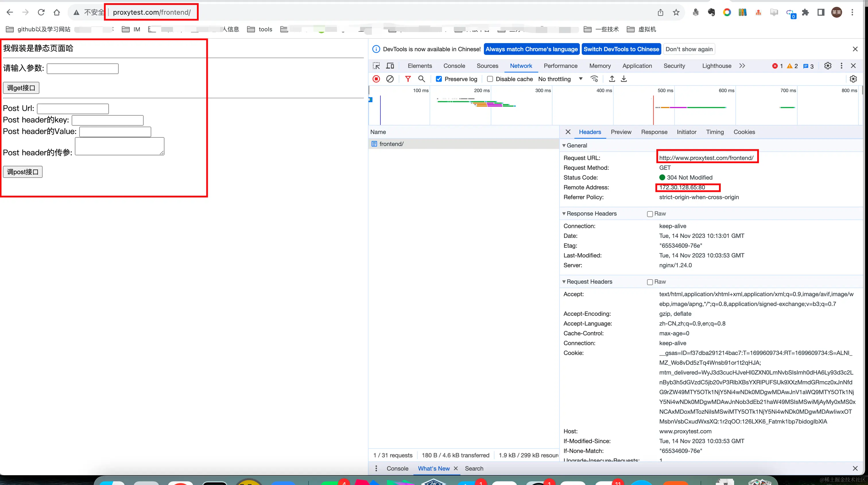
Task: Select the inspect element picker icon
Action: (376, 66)
